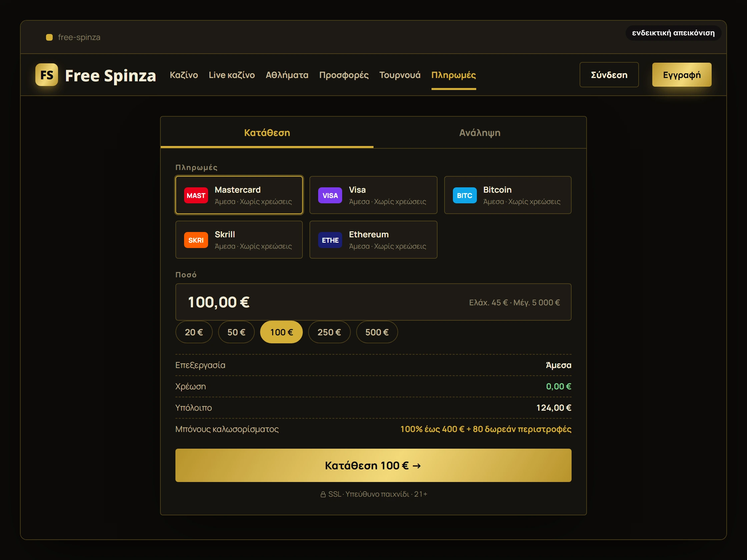
Task: Open the Τουρνουά page
Action: [x=400, y=75]
